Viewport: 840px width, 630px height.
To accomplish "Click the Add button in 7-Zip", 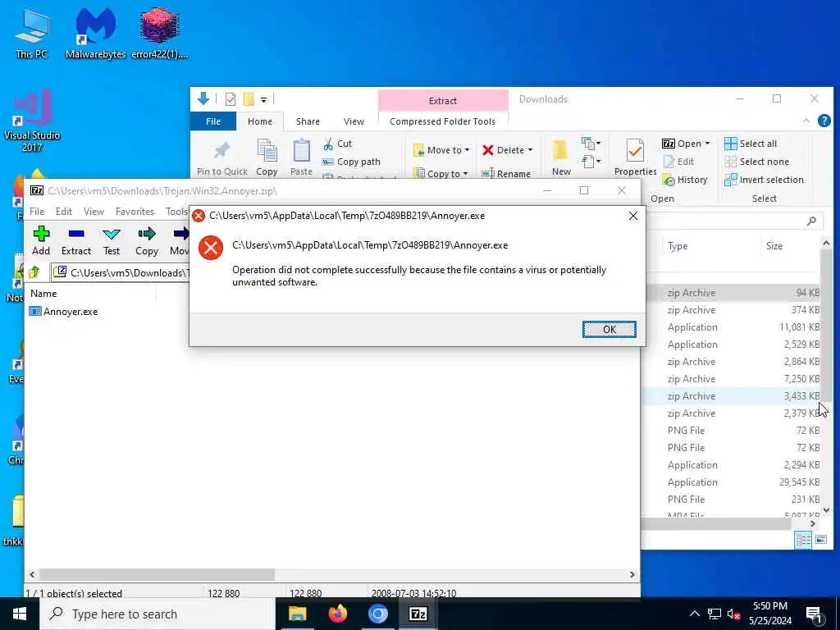I will [41, 240].
